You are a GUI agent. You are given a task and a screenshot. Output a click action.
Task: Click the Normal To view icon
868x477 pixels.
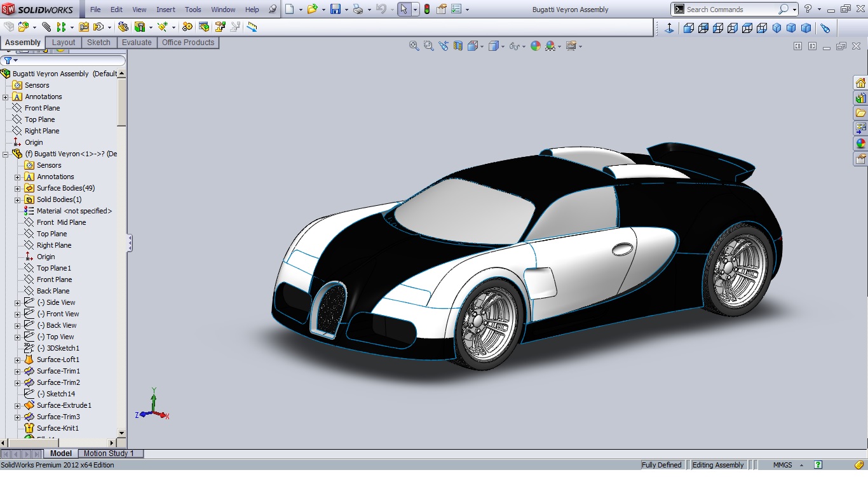[669, 28]
